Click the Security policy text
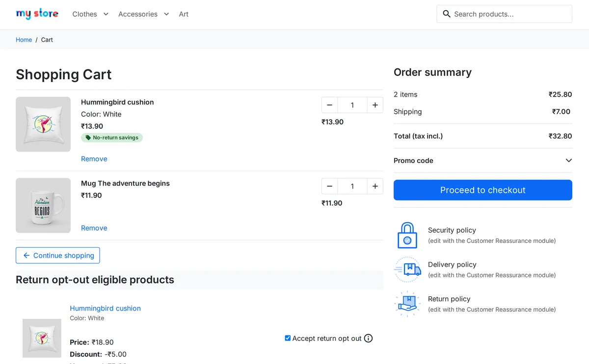The height and width of the screenshot is (364, 589). (452, 230)
